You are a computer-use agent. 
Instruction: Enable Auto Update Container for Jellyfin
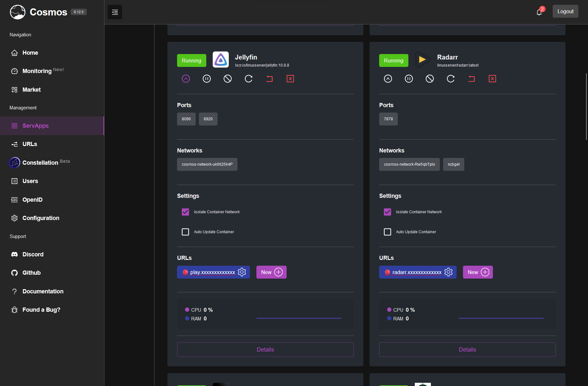185,232
